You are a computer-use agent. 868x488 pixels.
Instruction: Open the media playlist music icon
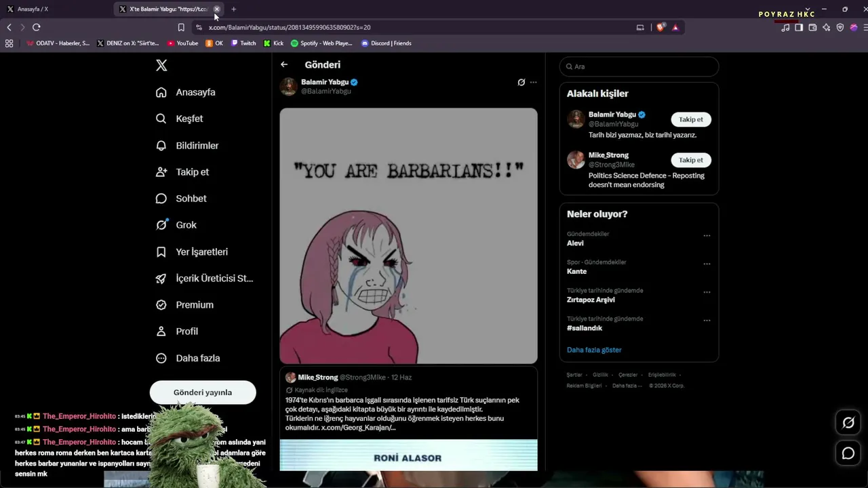[x=785, y=27]
